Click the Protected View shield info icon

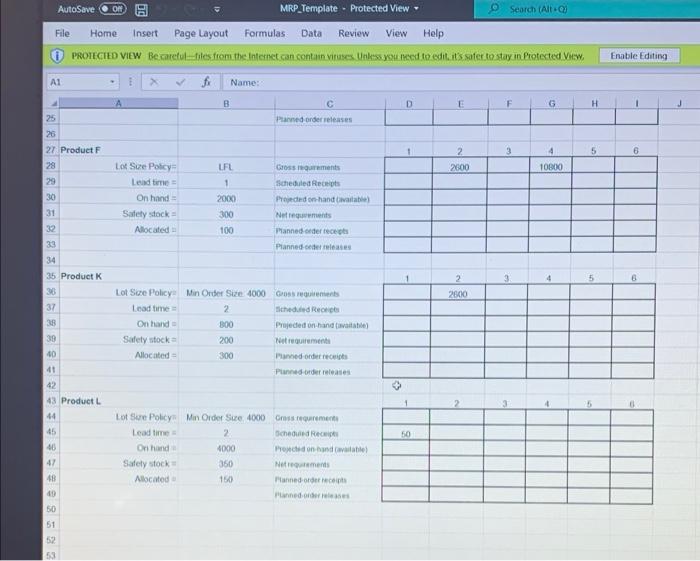coord(57,56)
